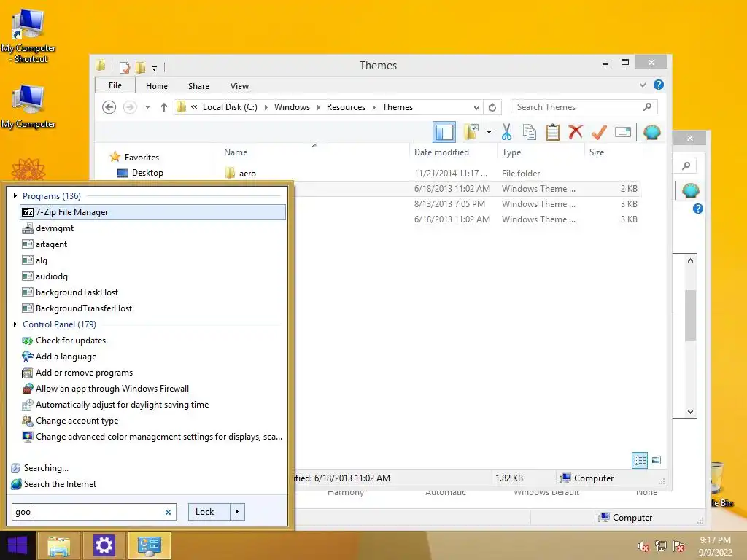Screen dimensions: 747x560
Task: Switch to details view icon in status bar
Action: coord(639,460)
